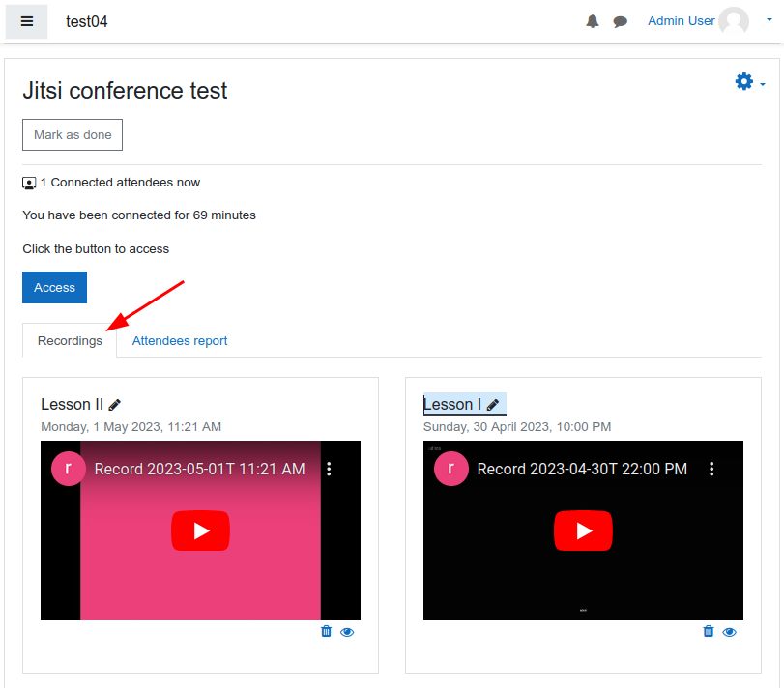
Task: Edit the Lesson I recording name with pencil icon
Action: pos(494,403)
